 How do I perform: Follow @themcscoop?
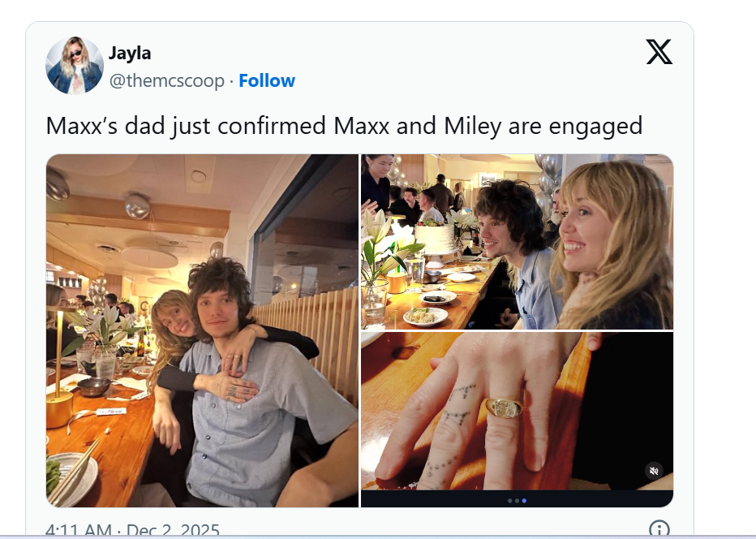(x=267, y=80)
